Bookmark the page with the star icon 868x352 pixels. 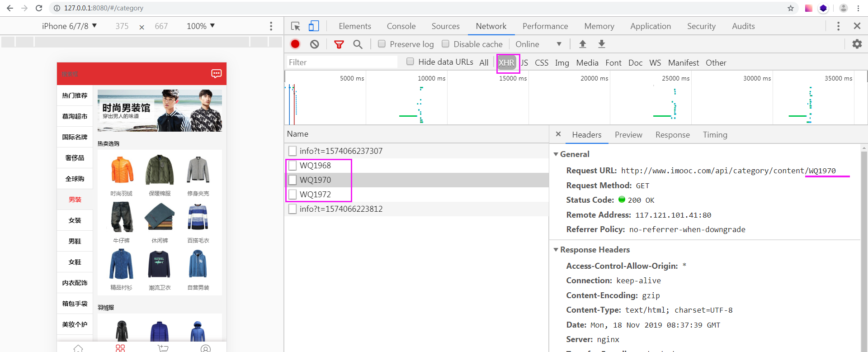pos(791,8)
